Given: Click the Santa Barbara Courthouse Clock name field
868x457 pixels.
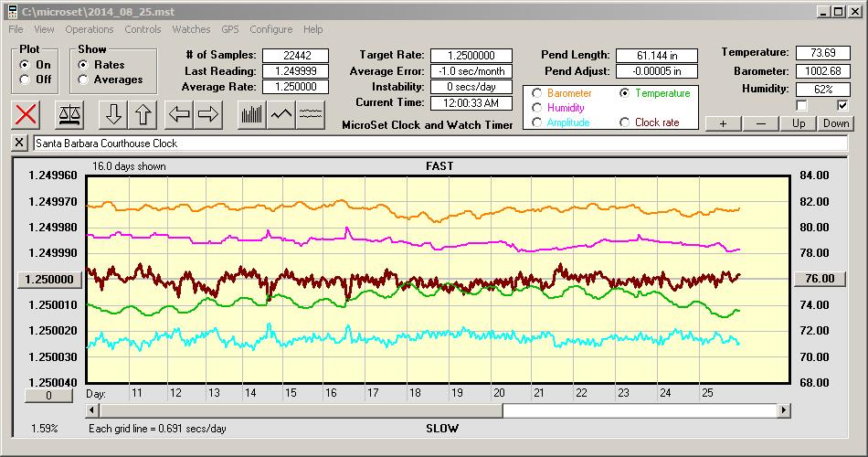Looking at the screenshot, I should (x=440, y=143).
